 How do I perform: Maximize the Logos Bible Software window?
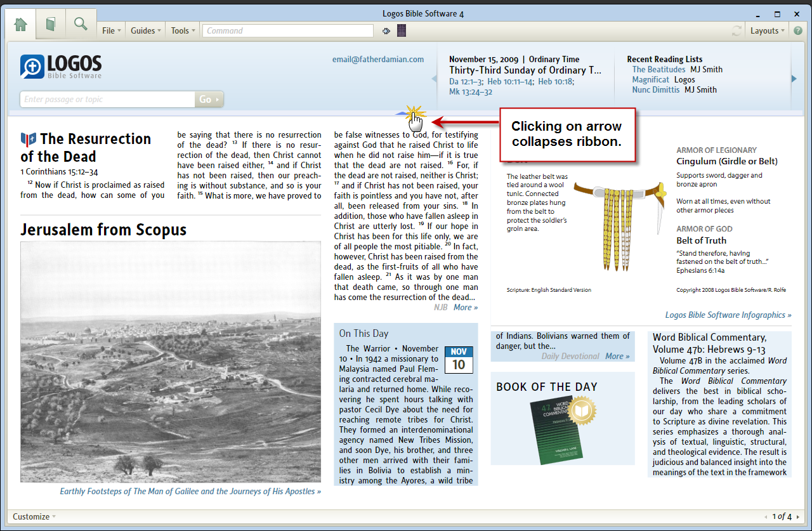[777, 14]
